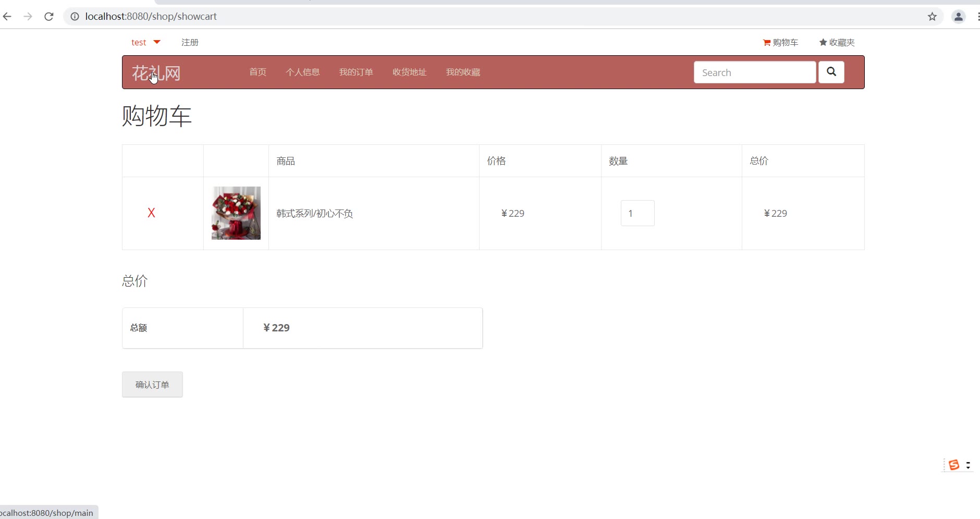Click the bold total ¥229 amount
The height and width of the screenshot is (519, 980).
(x=276, y=327)
